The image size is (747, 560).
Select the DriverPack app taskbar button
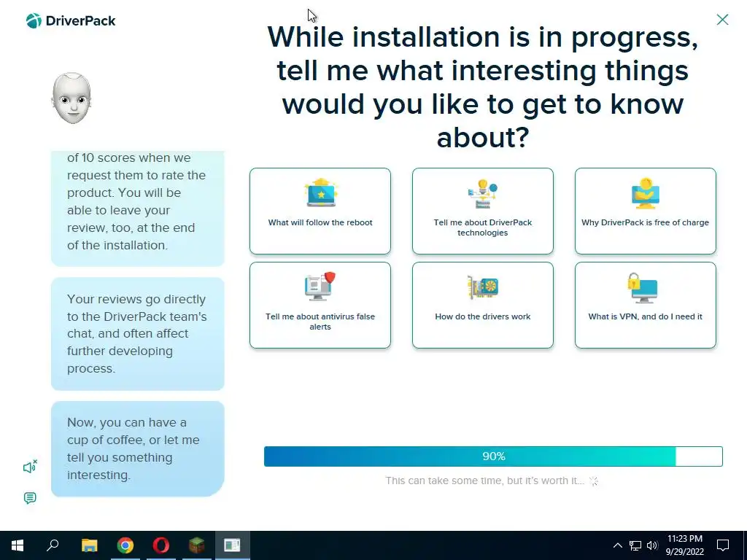[232, 545]
